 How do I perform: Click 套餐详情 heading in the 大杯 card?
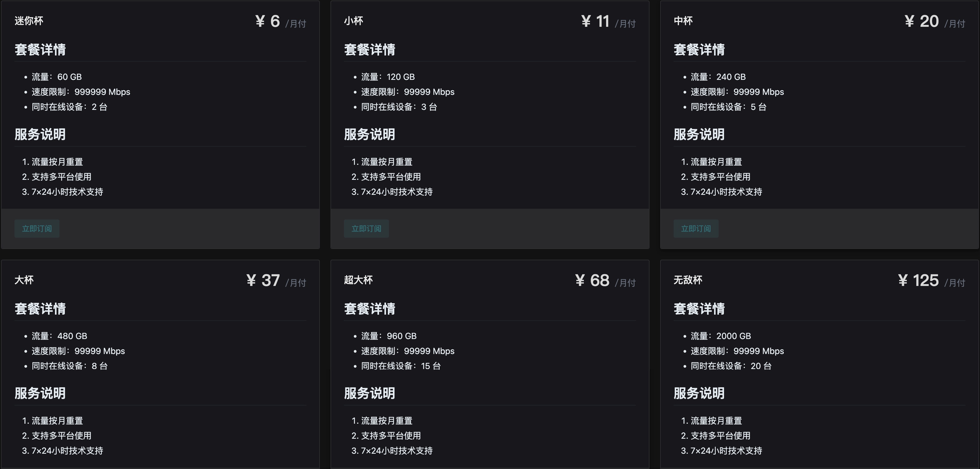40,309
